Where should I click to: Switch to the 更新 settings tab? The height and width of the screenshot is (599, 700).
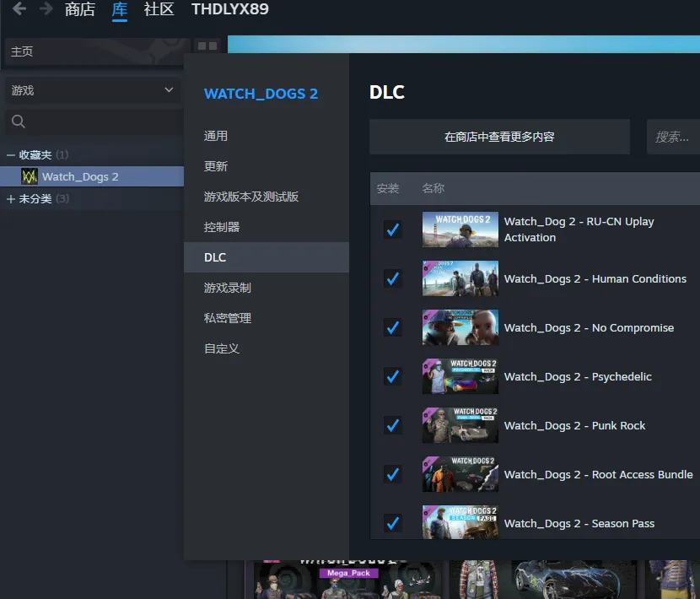tap(216, 166)
